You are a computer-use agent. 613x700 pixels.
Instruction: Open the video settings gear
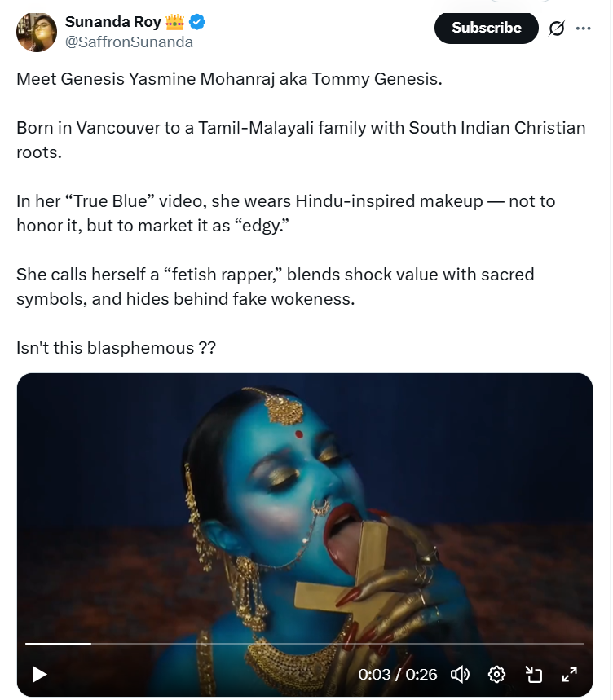click(x=496, y=674)
